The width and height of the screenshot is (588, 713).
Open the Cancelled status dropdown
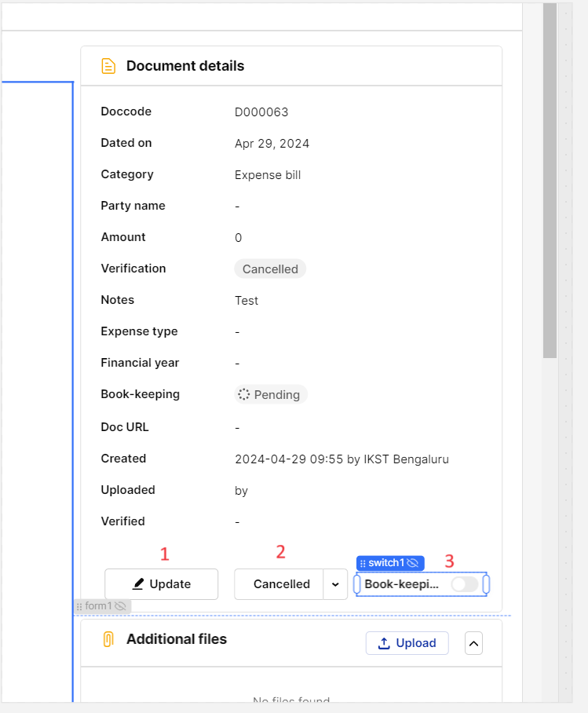[x=336, y=584]
